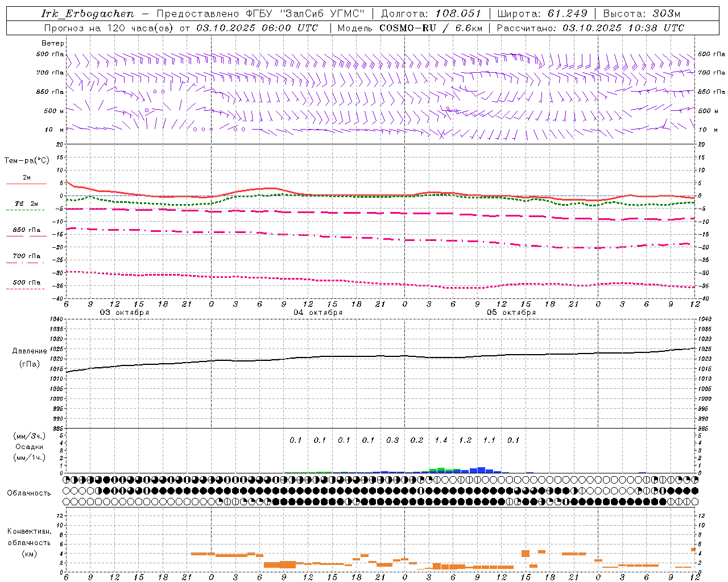Click the station name Irk_Erbogachen
Image resolution: width=728 pixels, height=582 pixels.
[x=88, y=14]
